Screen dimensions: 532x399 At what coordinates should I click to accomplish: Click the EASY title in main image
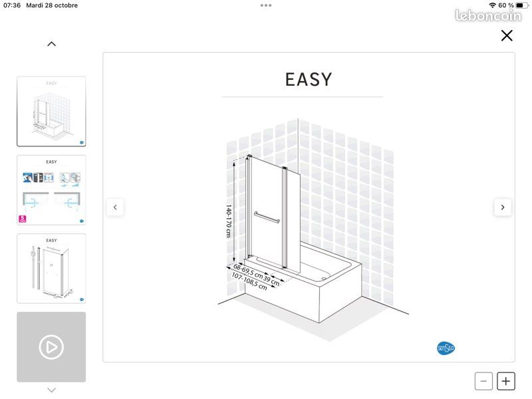tap(309, 80)
